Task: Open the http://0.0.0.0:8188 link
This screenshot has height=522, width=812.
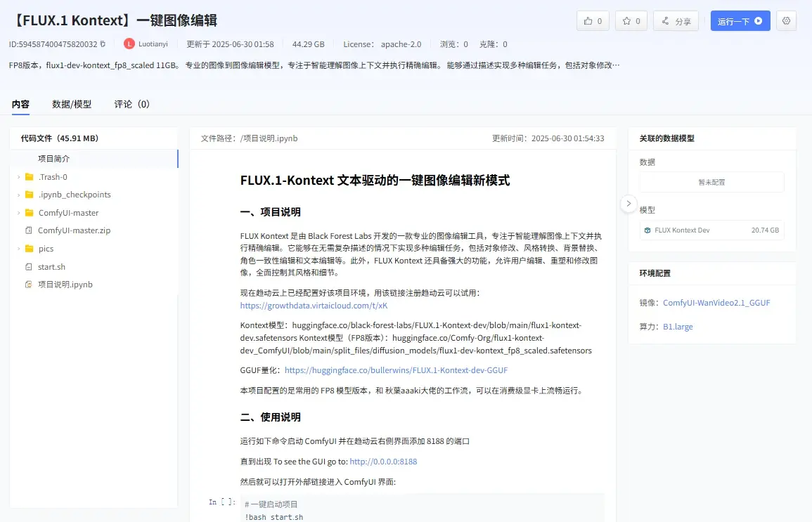Action: click(x=383, y=462)
